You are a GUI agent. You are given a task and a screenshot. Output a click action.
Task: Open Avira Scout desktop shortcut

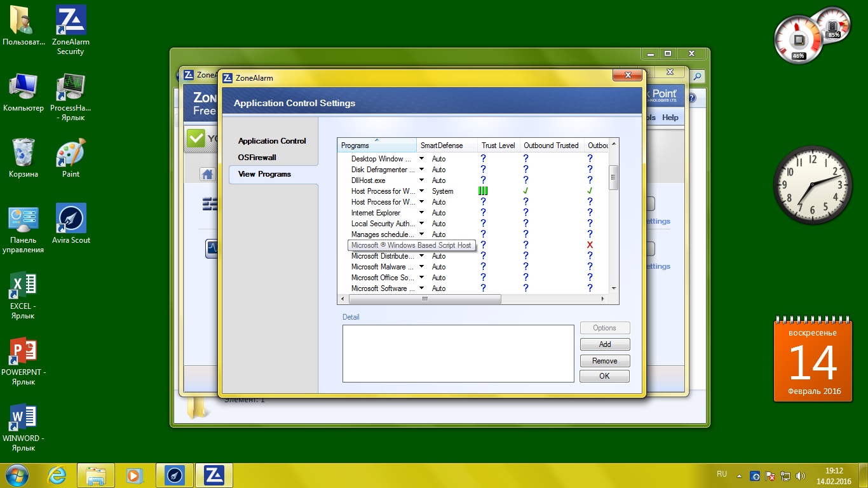pos(71,224)
